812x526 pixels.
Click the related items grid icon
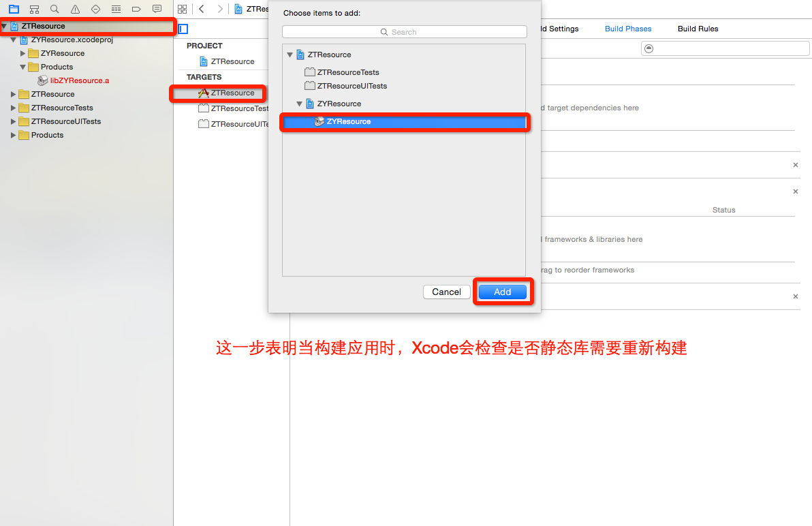pos(183,9)
